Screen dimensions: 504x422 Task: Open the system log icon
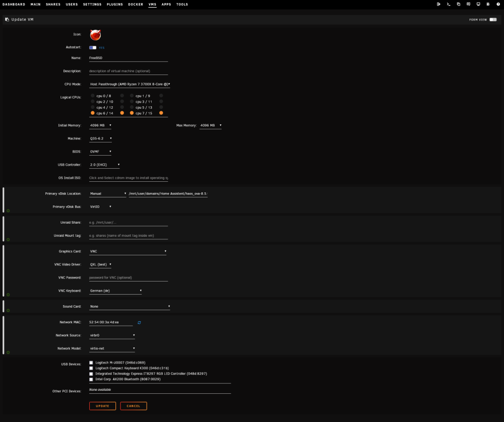point(488,4)
